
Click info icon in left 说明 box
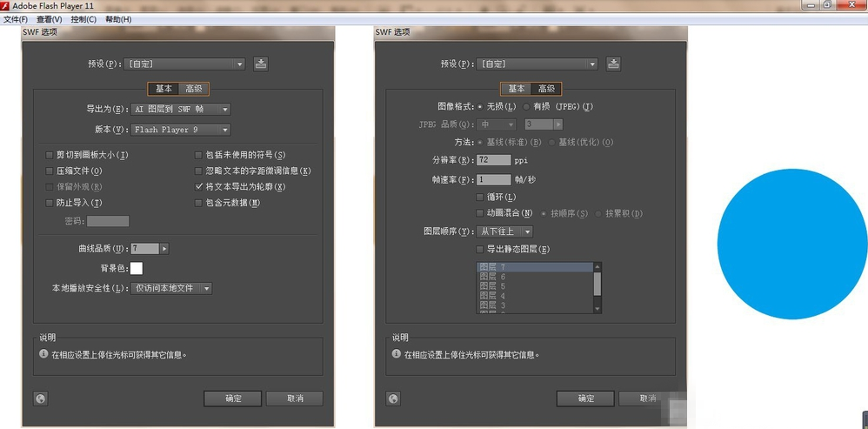click(43, 353)
